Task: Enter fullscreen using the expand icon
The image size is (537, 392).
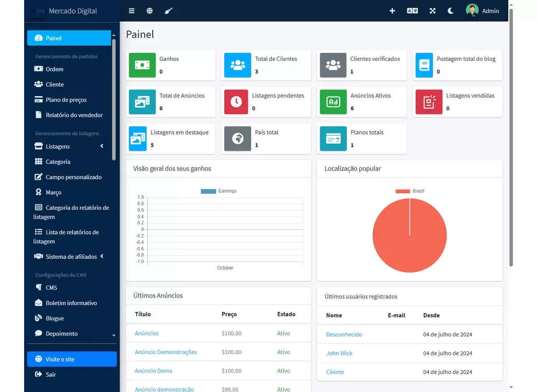Action: pyautogui.click(x=432, y=11)
